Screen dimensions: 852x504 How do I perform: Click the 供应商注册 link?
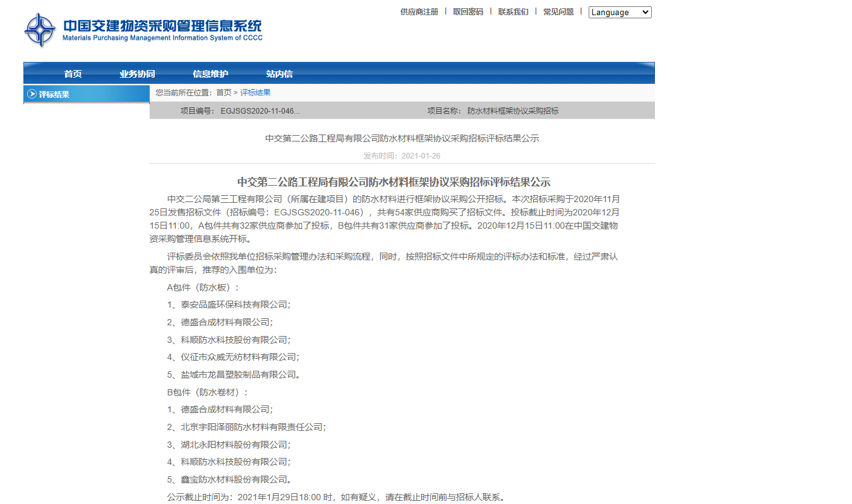pyautogui.click(x=419, y=12)
